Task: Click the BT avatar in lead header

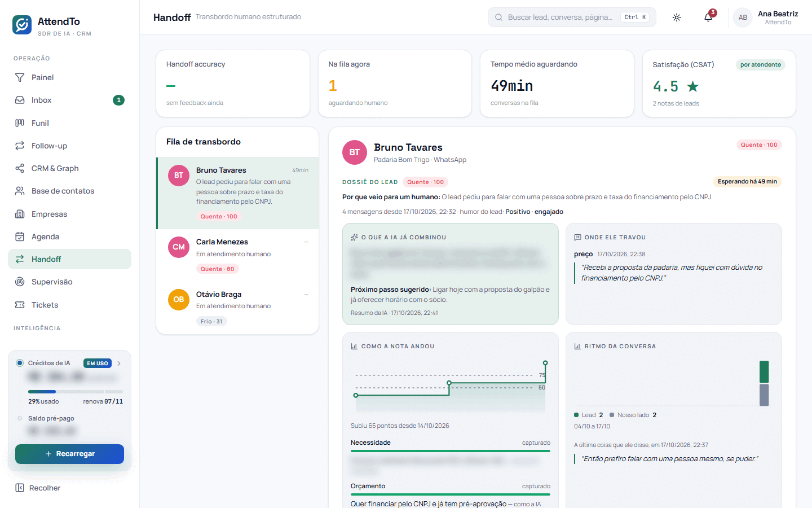Action: pyautogui.click(x=355, y=152)
